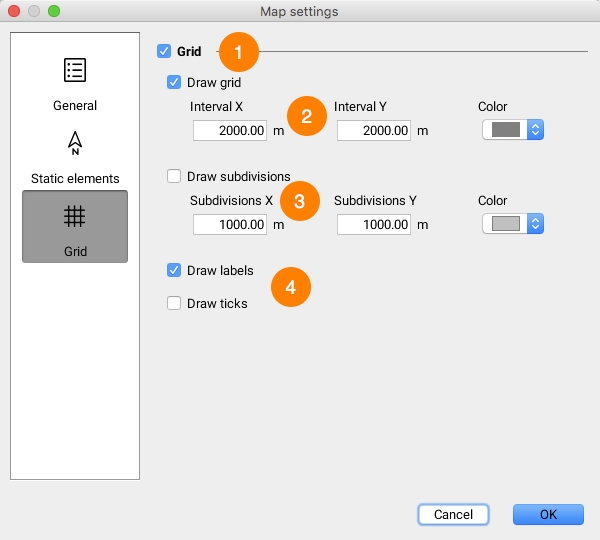Viewport: 600px width, 540px height.
Task: Toggle the Draw labels checkbox
Action: [x=174, y=271]
